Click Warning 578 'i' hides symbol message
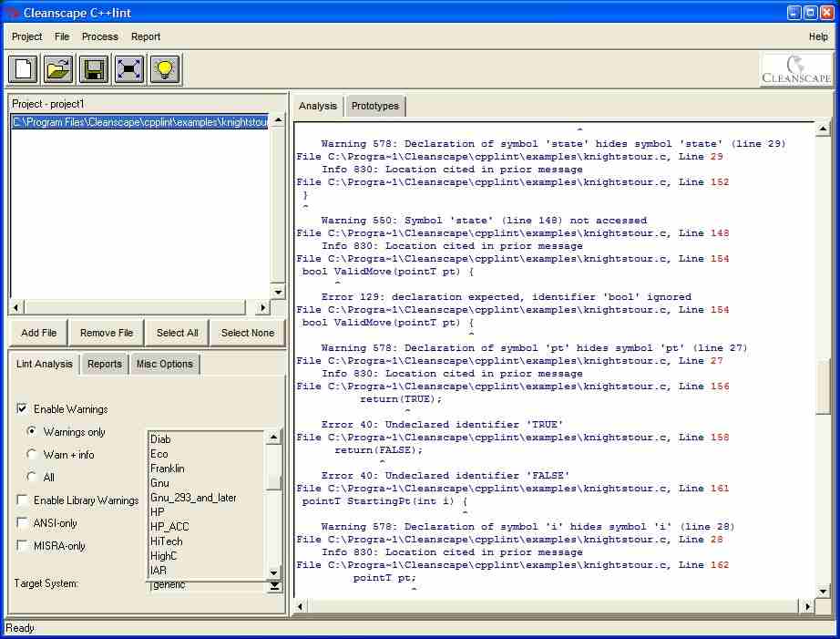The width and height of the screenshot is (840, 639). pos(528,527)
